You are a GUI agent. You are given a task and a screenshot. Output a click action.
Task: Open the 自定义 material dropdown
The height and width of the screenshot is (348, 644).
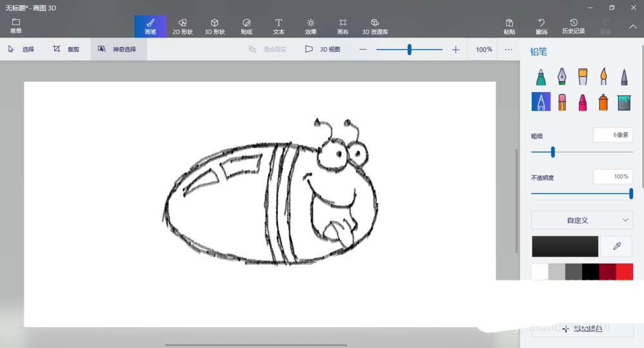582,220
